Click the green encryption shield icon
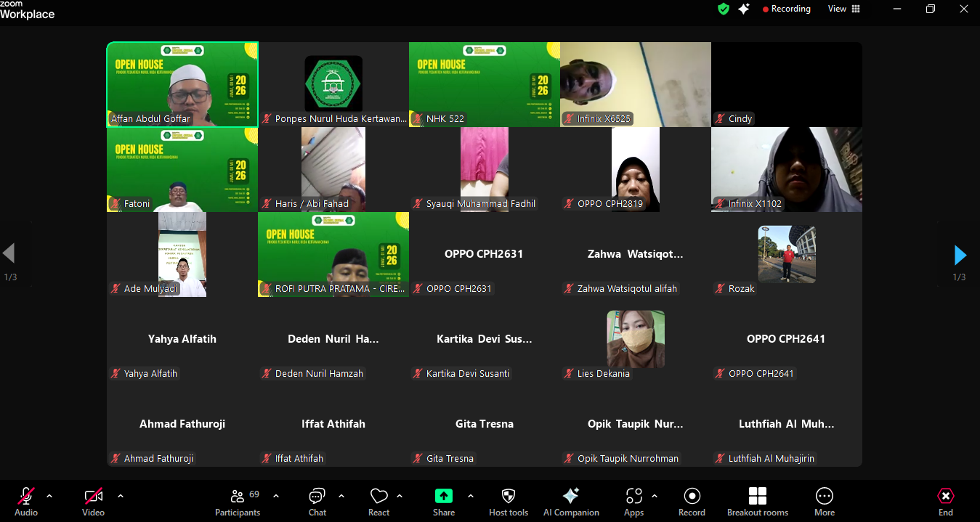Image resolution: width=980 pixels, height=522 pixels. point(723,9)
